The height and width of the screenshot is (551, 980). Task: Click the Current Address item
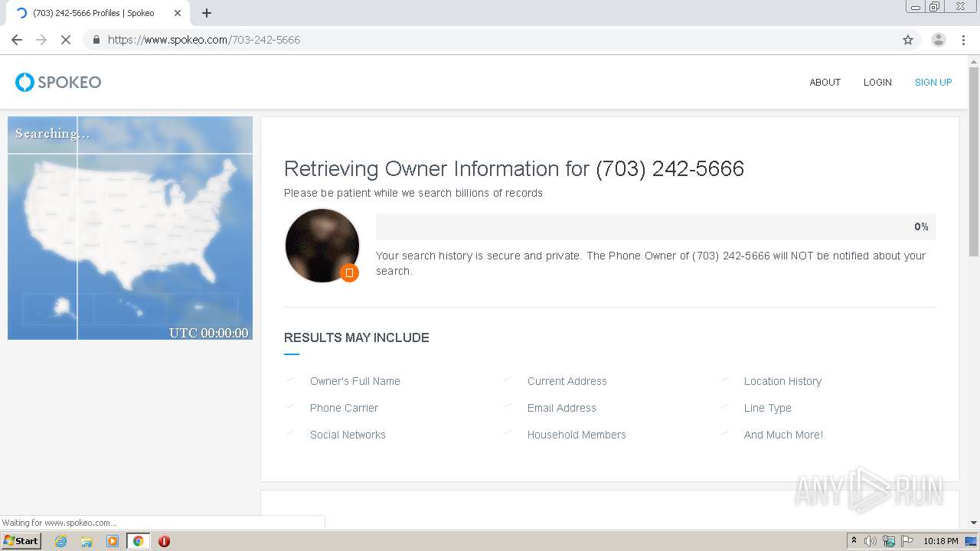(x=567, y=381)
